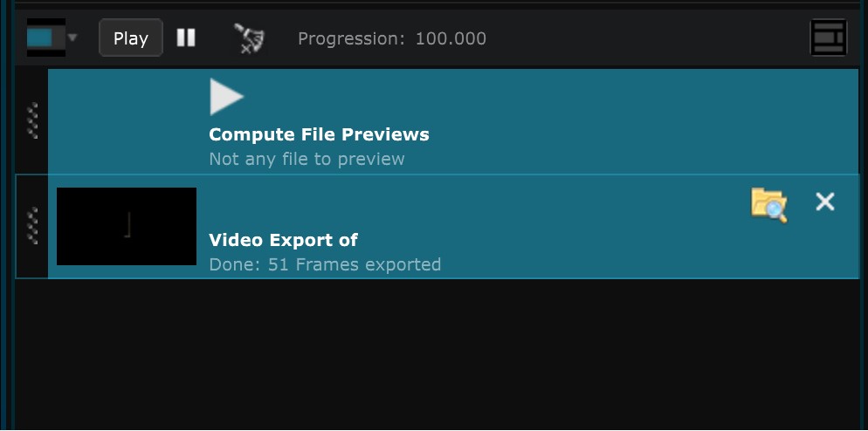868x431 pixels.
Task: Click the Progression value 100.000
Action: pos(451,38)
